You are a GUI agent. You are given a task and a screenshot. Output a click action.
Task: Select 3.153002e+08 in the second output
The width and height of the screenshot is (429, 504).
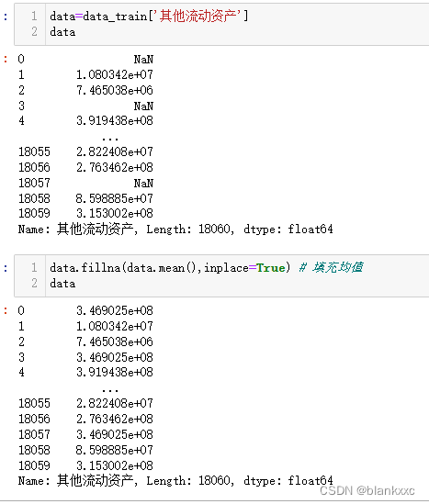(x=115, y=465)
